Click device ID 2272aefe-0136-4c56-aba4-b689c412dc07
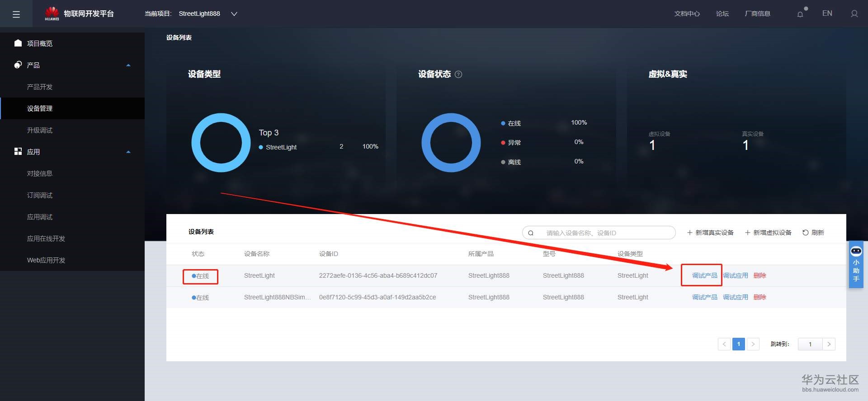The width and height of the screenshot is (868, 401). [378, 275]
